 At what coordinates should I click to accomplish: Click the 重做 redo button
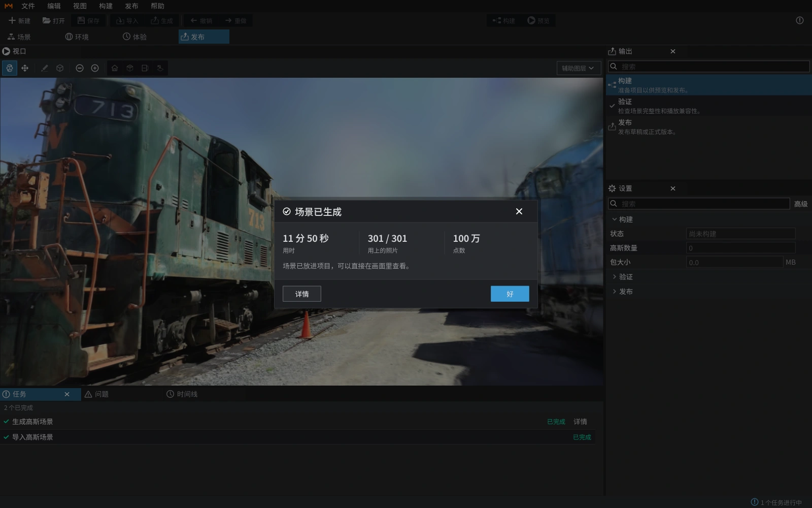(x=235, y=21)
